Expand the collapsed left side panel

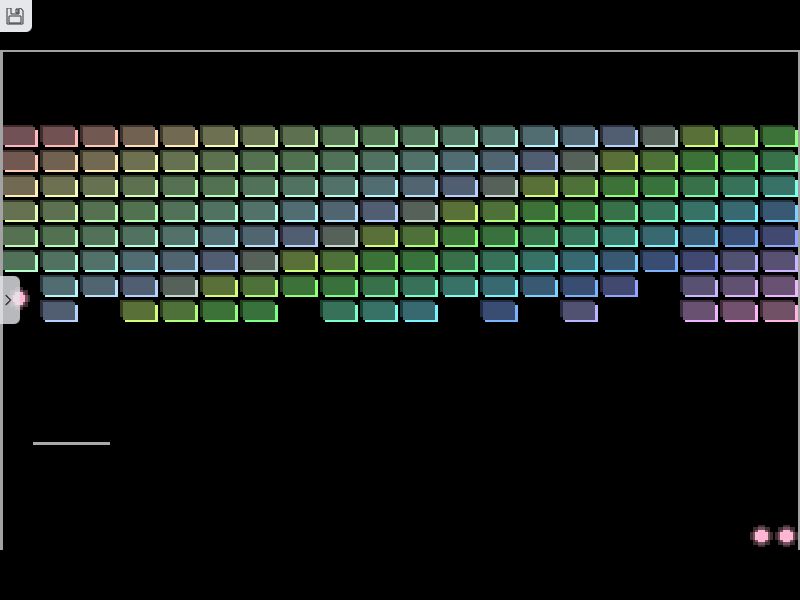(9, 300)
